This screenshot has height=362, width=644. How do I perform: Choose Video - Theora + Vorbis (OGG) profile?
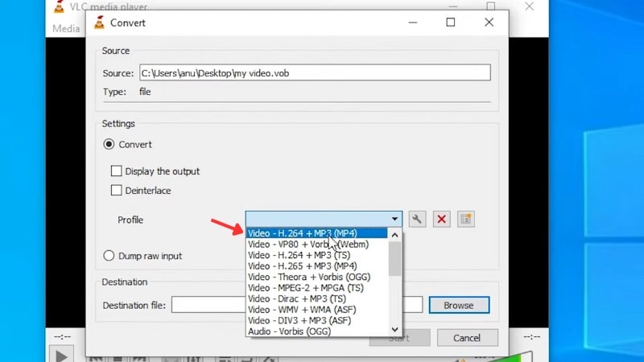(316, 277)
